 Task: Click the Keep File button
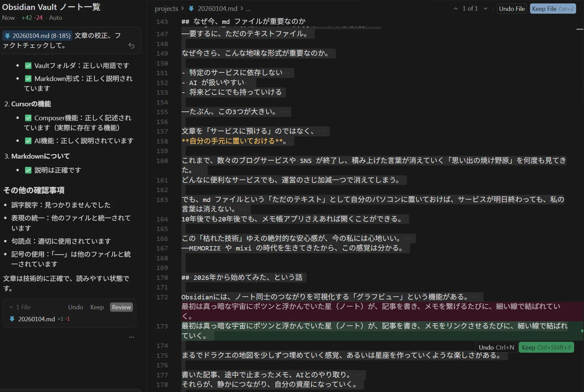553,9
